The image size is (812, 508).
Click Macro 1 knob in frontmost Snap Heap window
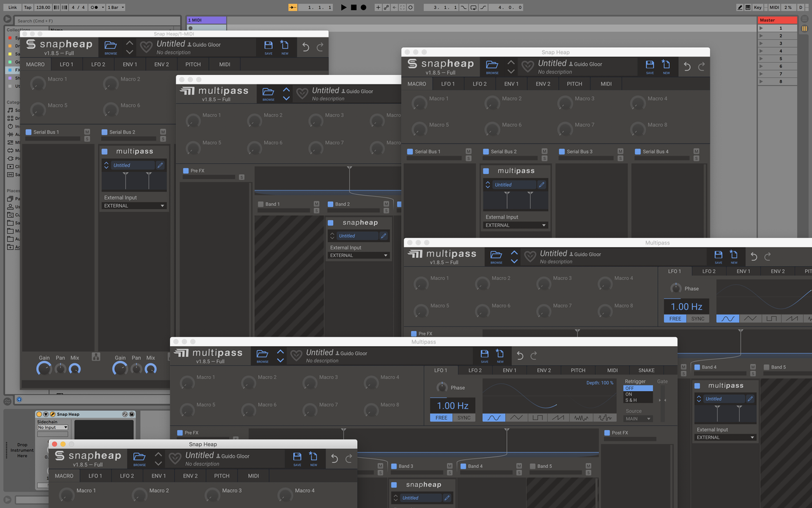66,495
